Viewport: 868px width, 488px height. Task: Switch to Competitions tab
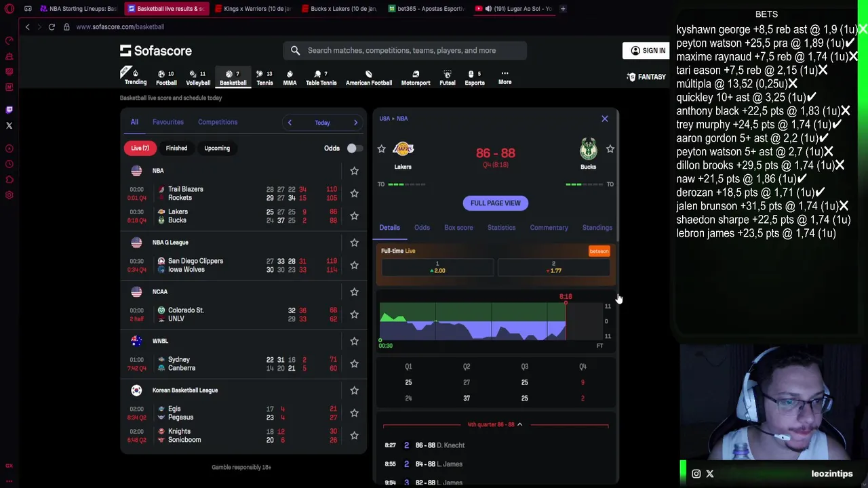[x=218, y=122]
